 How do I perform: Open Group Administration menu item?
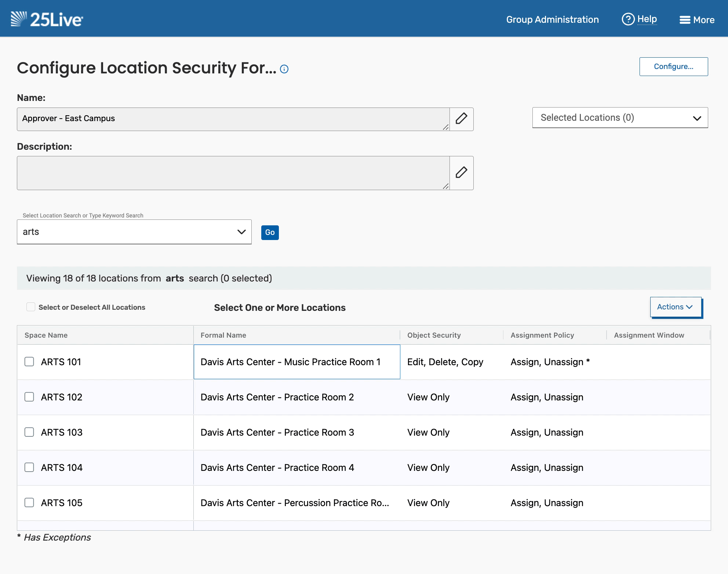[x=552, y=19]
